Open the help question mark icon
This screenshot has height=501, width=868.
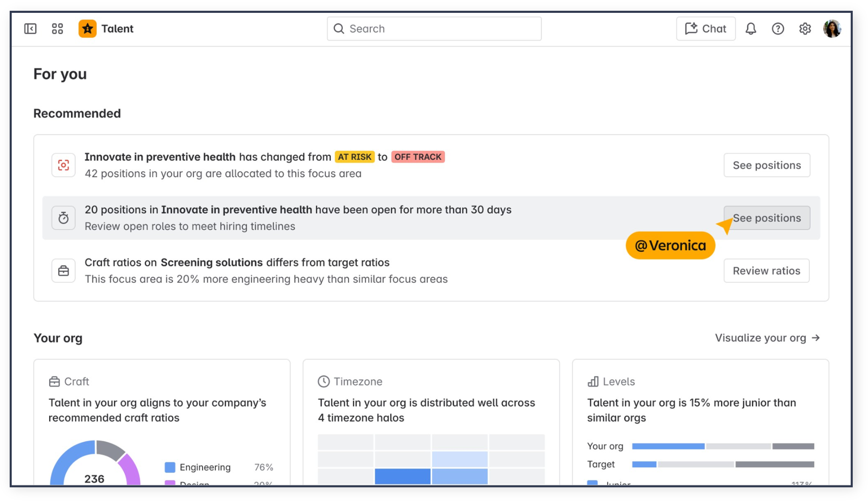[778, 28]
